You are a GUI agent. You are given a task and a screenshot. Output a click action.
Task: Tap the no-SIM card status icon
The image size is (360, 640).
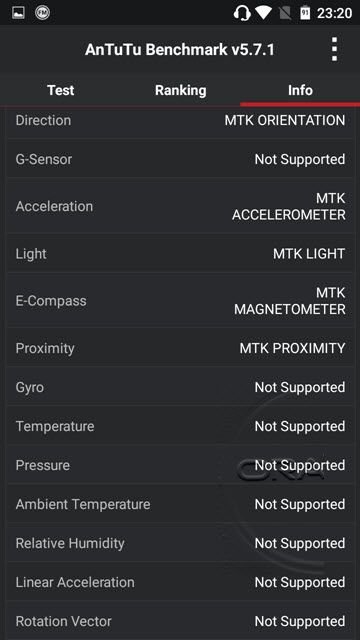[286, 13]
